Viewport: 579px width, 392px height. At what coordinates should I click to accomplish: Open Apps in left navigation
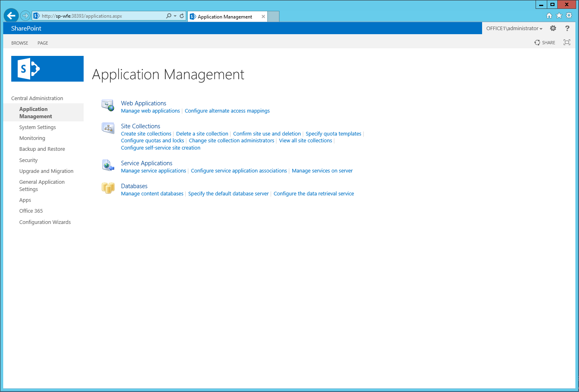(25, 200)
